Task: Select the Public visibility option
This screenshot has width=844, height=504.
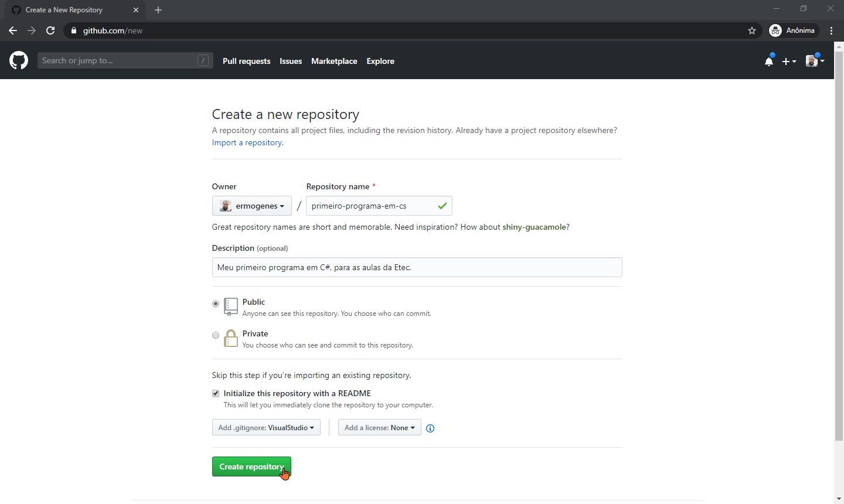Action: [x=216, y=304]
